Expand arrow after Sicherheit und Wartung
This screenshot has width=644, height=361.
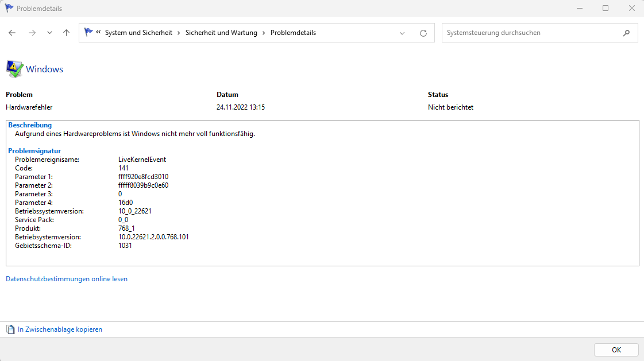coord(264,33)
